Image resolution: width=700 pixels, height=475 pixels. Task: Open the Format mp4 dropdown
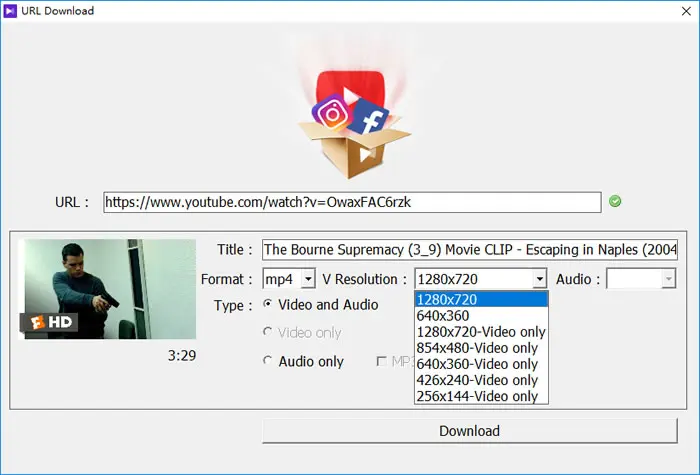pyautogui.click(x=289, y=279)
